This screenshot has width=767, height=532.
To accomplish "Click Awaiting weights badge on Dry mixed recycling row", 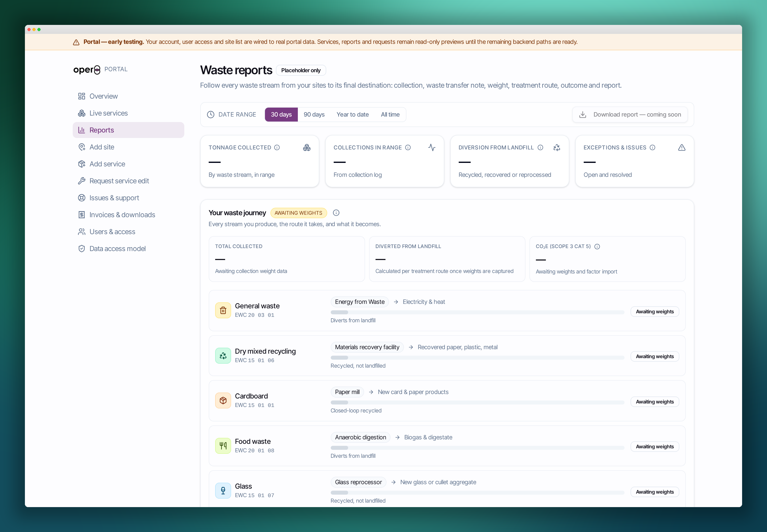I will pyautogui.click(x=655, y=357).
